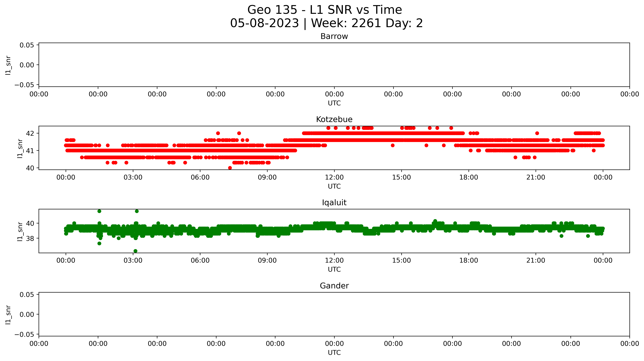
Task: Click the 'l1_snr' y-axis label of the Iqaluit plot
Action: 20,232
